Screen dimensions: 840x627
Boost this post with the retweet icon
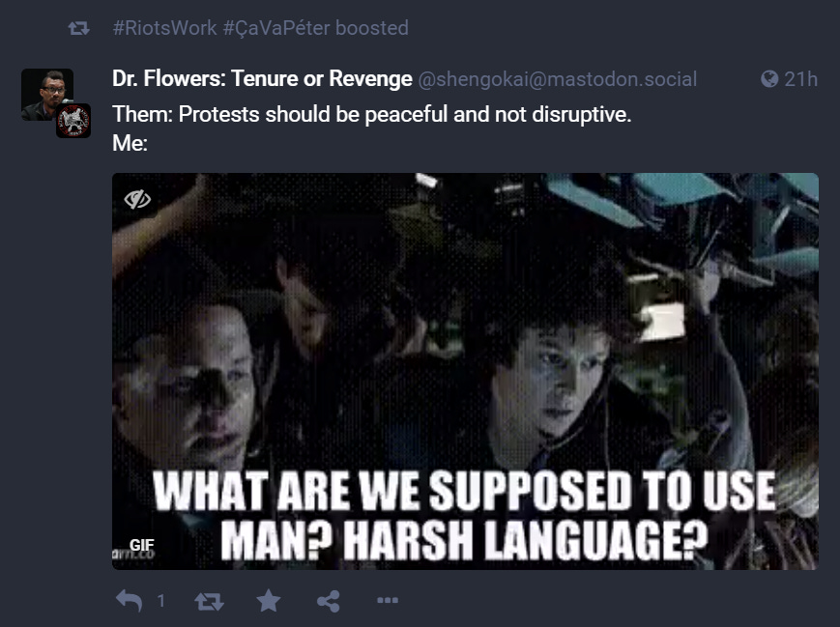[209, 601]
